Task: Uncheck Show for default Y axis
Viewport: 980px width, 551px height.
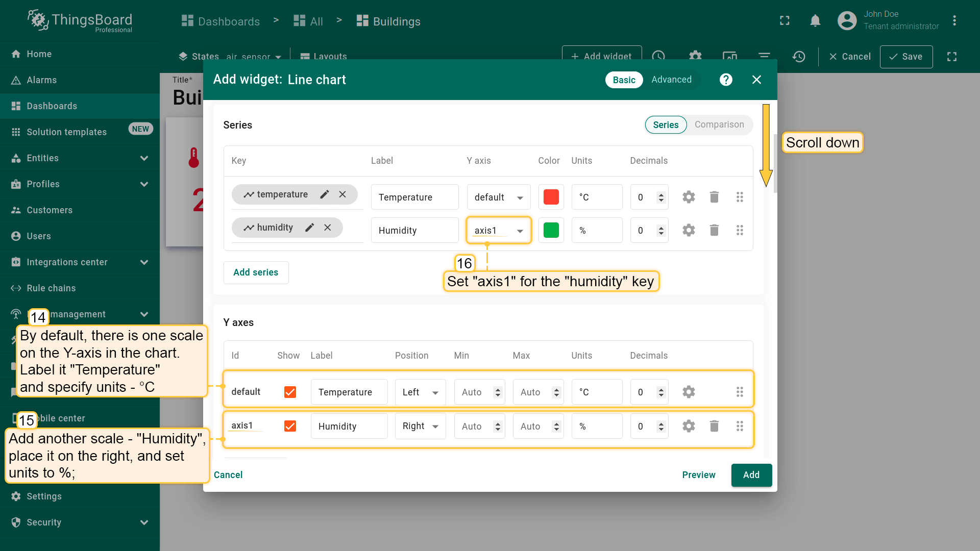Action: click(x=290, y=392)
